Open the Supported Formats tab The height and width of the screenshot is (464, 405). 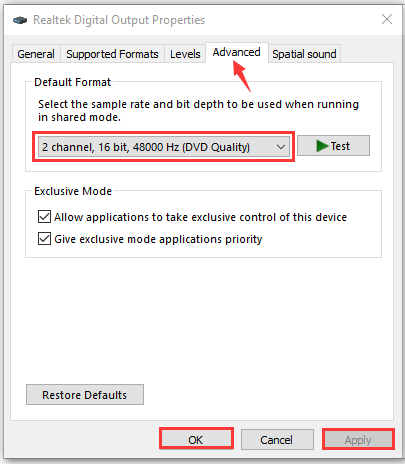112,54
